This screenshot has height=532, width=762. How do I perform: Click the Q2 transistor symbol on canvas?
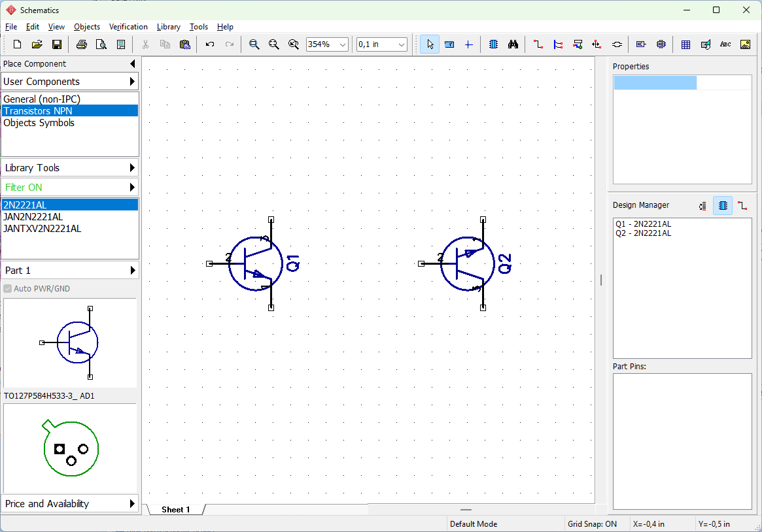pyautogui.click(x=468, y=263)
